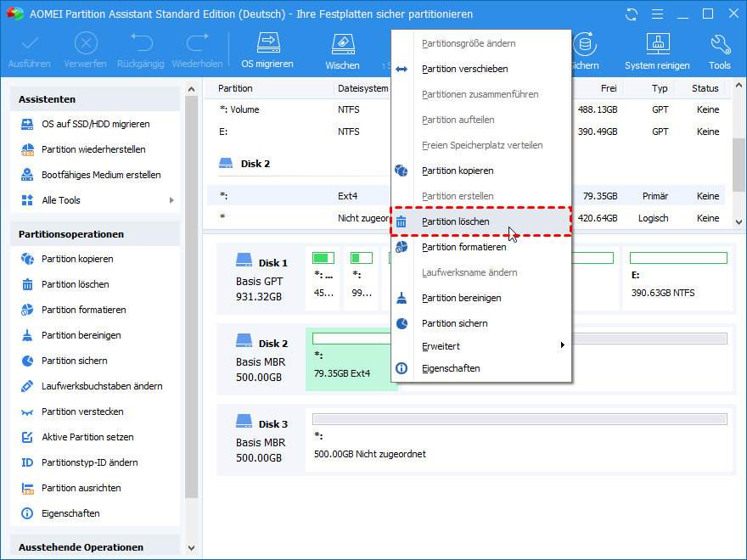
Task: Click Partition kopieren in sidebar
Action: [x=95, y=259]
